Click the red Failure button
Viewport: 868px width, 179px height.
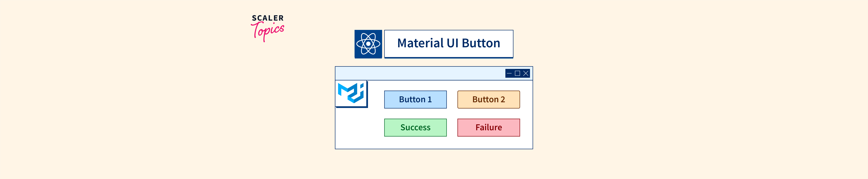pyautogui.click(x=488, y=128)
